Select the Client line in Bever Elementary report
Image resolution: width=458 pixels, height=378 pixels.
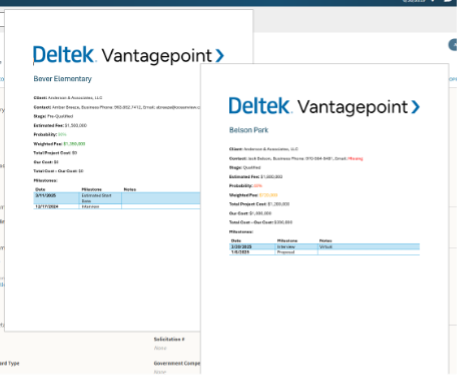coord(68,98)
